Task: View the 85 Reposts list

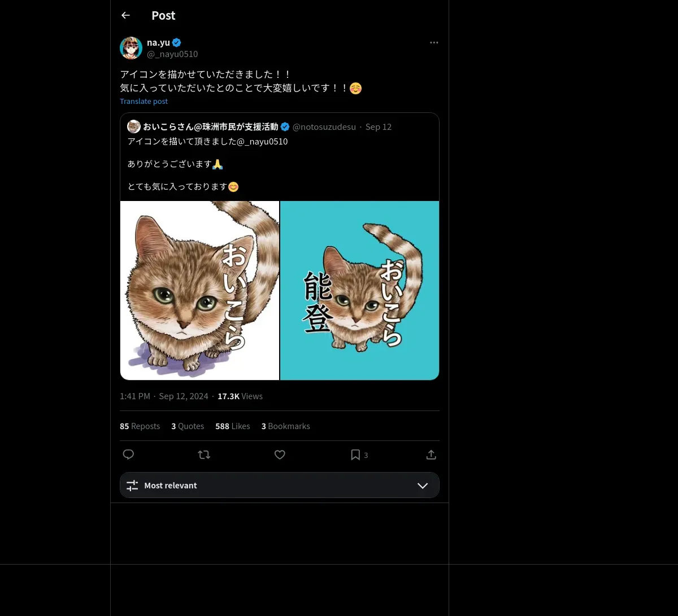Action: click(x=140, y=426)
